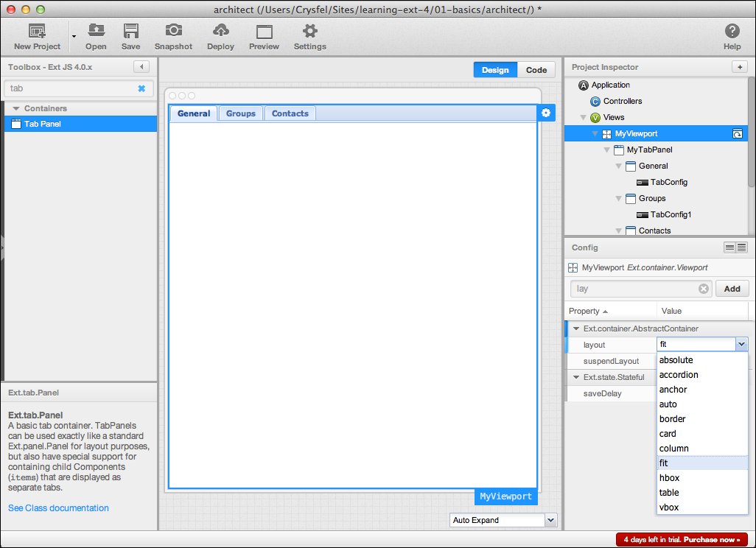Show all configs with right list icon
Image resolution: width=756 pixels, height=548 pixels.
pos(741,247)
